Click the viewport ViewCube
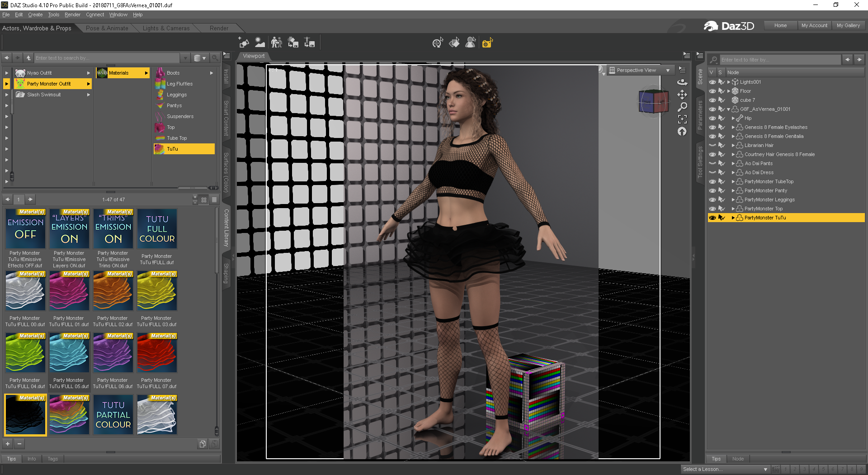The height and width of the screenshot is (475, 868). (653, 101)
